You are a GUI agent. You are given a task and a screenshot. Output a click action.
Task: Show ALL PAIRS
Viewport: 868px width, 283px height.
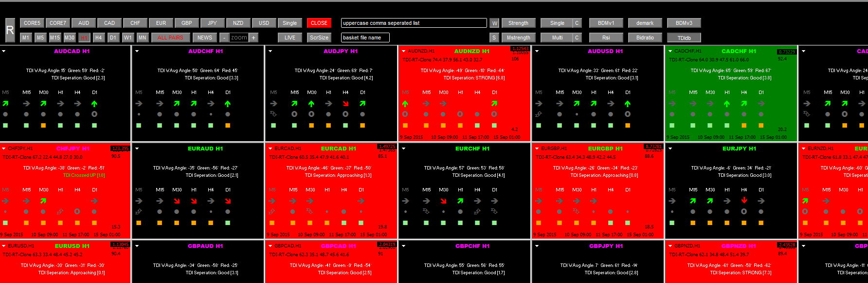point(170,38)
